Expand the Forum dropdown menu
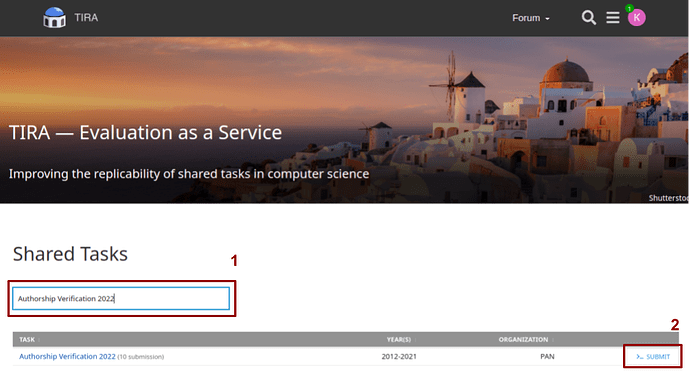The image size is (690, 378). coord(531,18)
